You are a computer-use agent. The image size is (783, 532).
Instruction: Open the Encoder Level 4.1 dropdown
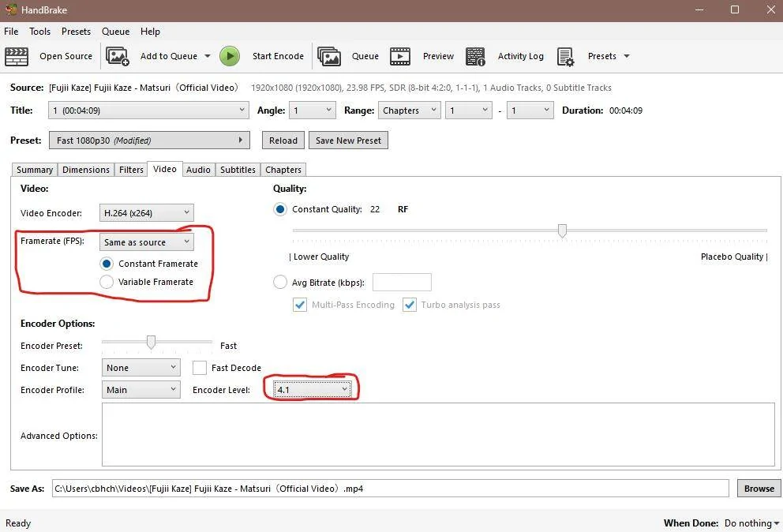[x=312, y=390]
